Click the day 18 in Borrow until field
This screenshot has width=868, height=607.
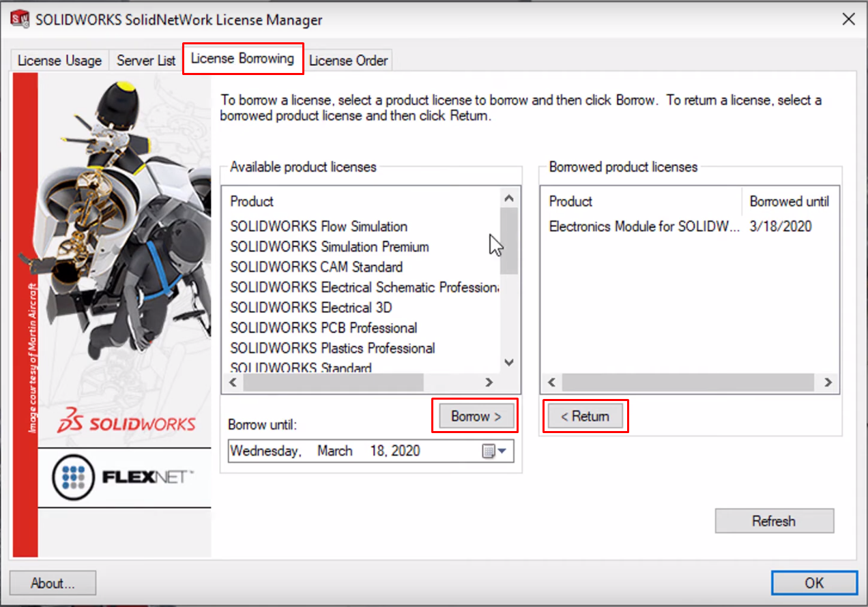coord(377,451)
